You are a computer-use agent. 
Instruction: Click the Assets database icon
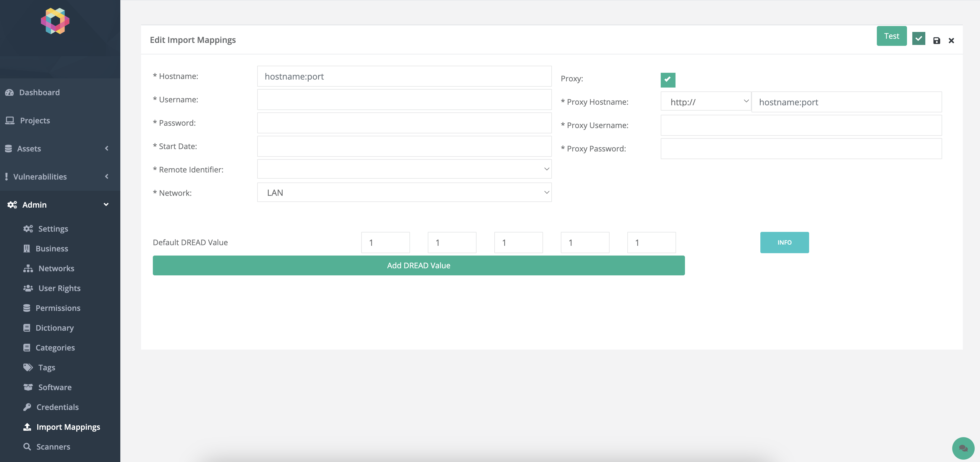8,148
